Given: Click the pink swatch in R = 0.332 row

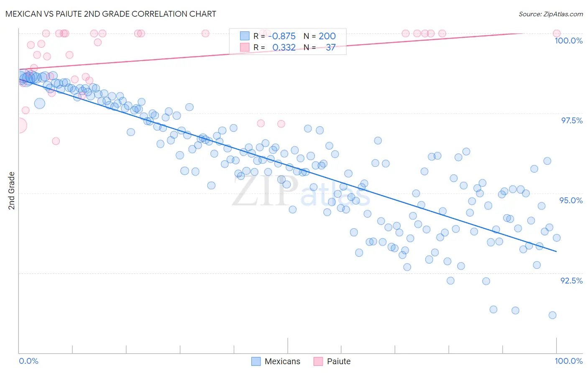Looking at the screenshot, I should (x=245, y=47).
